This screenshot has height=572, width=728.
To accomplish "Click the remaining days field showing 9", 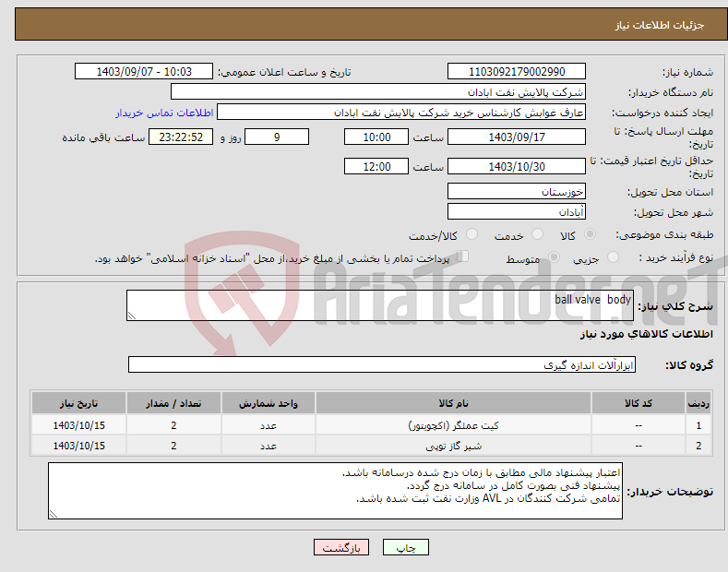I will [x=277, y=137].
